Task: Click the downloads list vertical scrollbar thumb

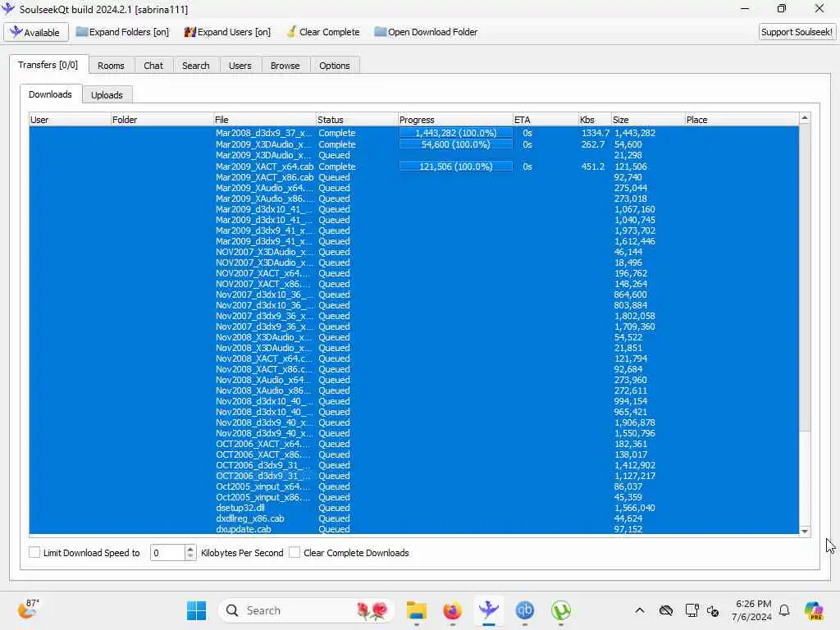Action: click(x=805, y=277)
